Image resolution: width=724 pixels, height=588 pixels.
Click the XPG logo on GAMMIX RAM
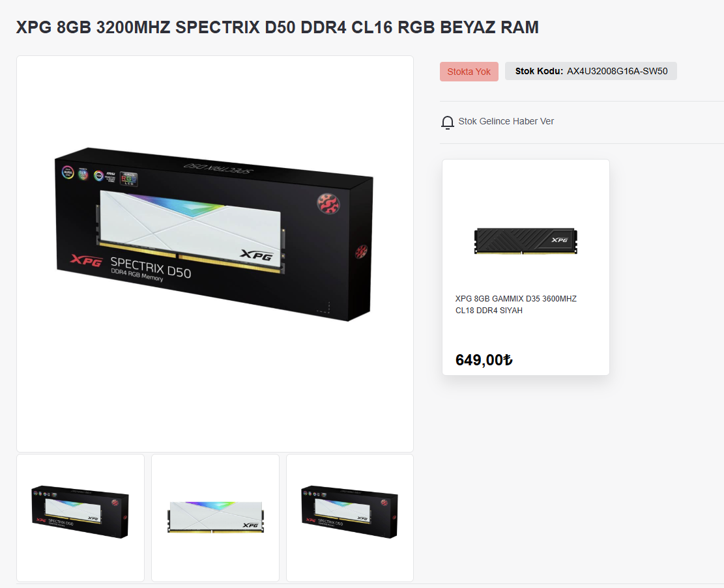[560, 240]
